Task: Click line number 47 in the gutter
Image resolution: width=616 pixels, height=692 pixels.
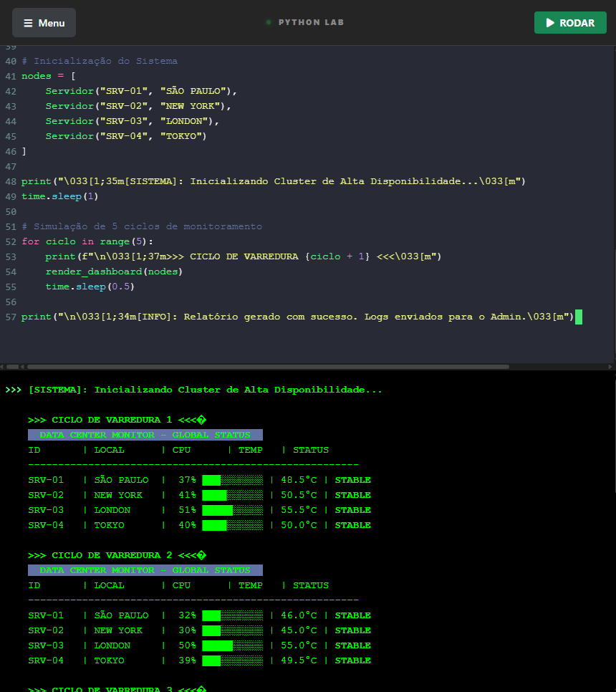Action: click(x=11, y=166)
